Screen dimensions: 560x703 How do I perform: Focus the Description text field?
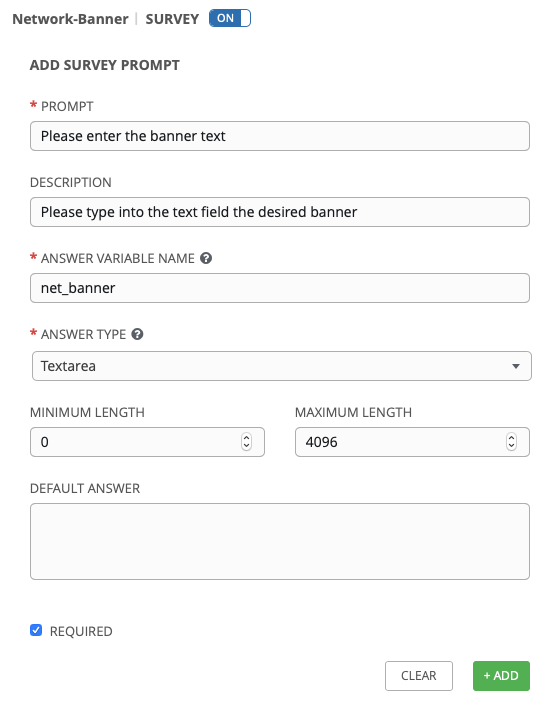pos(280,212)
